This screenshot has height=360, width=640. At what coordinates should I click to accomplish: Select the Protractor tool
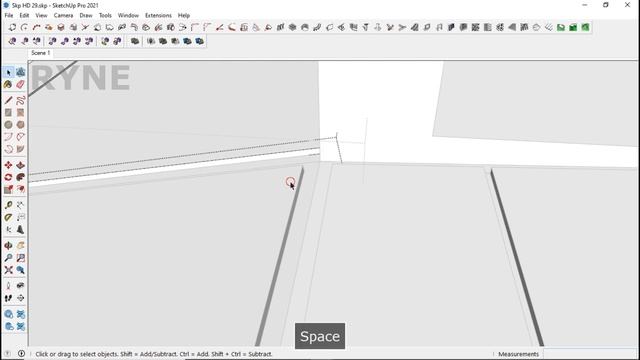[x=9, y=218]
